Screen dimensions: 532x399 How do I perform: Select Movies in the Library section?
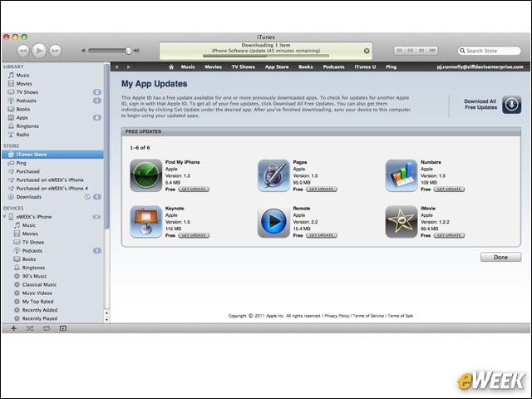[x=52, y=84]
